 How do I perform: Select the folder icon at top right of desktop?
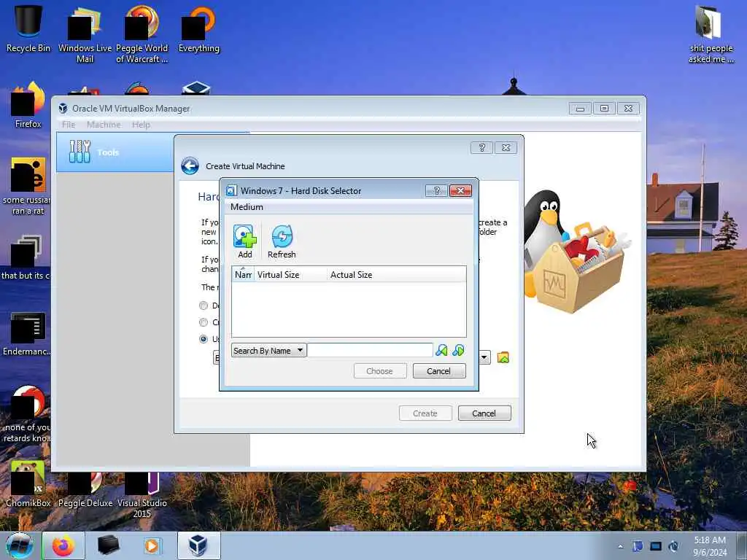(711, 34)
